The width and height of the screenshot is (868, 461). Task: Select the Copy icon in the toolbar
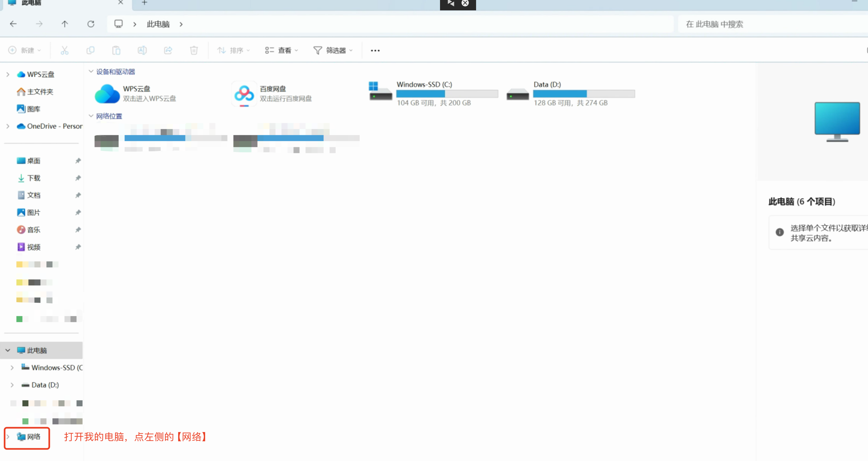click(x=90, y=50)
